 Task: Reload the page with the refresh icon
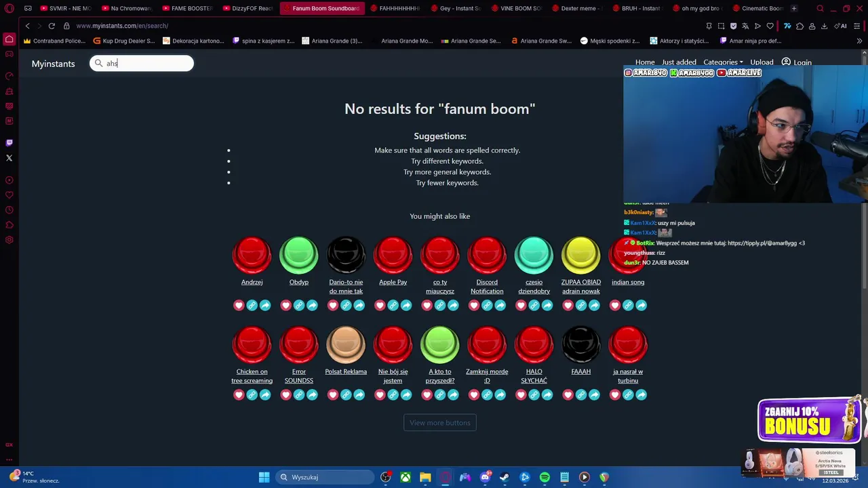52,26
